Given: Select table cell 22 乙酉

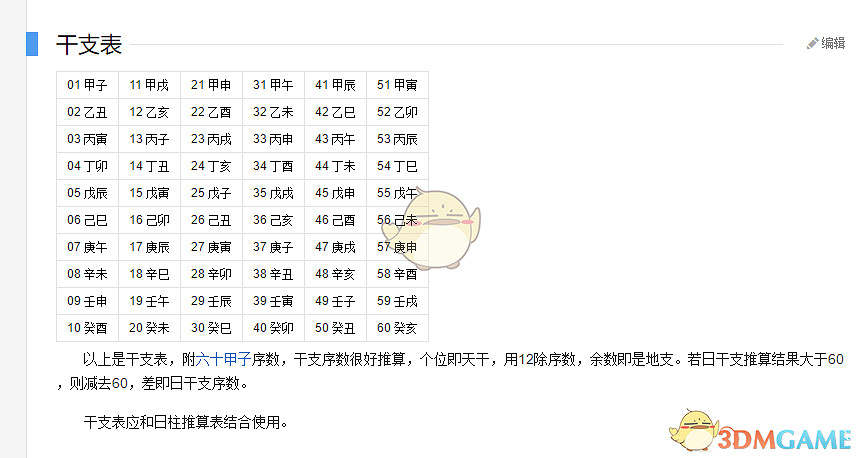Looking at the screenshot, I should click(x=212, y=112).
